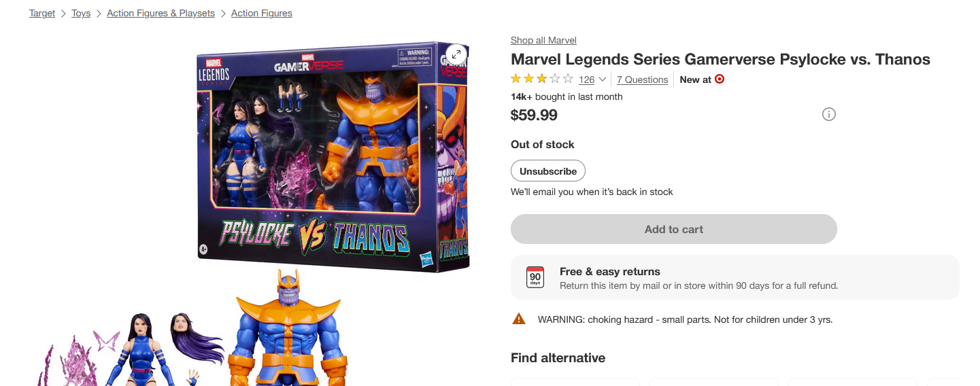Click the star rating icons
This screenshot has width=980, height=386.
pyautogui.click(x=542, y=79)
